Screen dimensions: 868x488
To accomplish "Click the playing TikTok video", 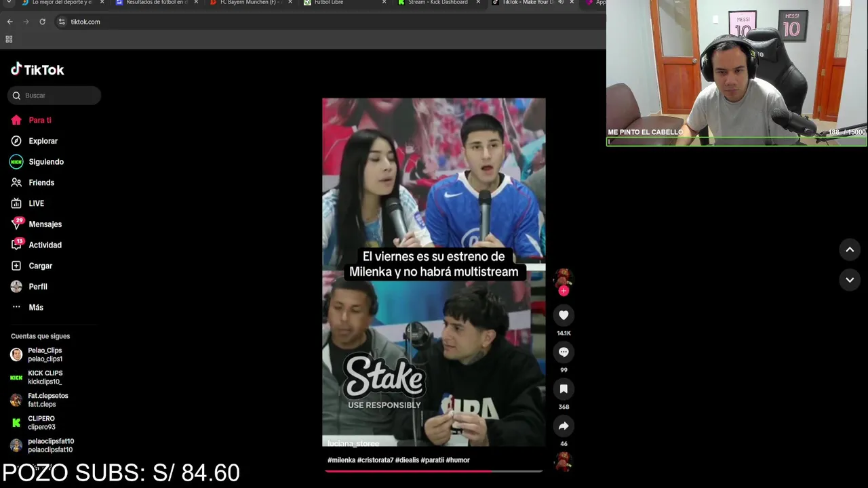I will point(434,272).
